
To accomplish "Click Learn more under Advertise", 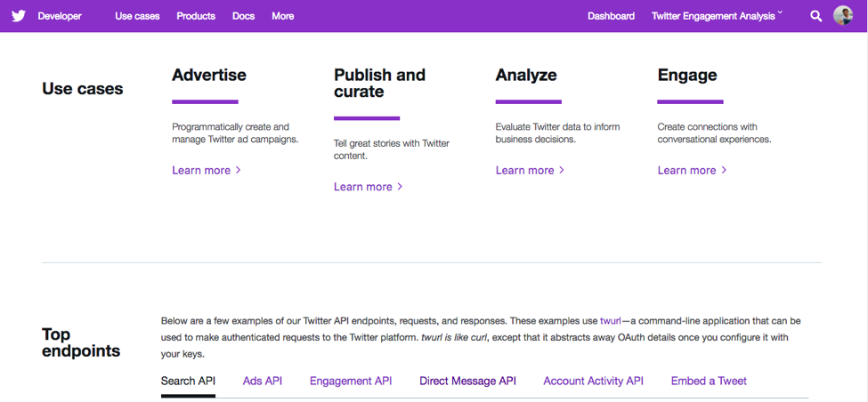I will [207, 170].
